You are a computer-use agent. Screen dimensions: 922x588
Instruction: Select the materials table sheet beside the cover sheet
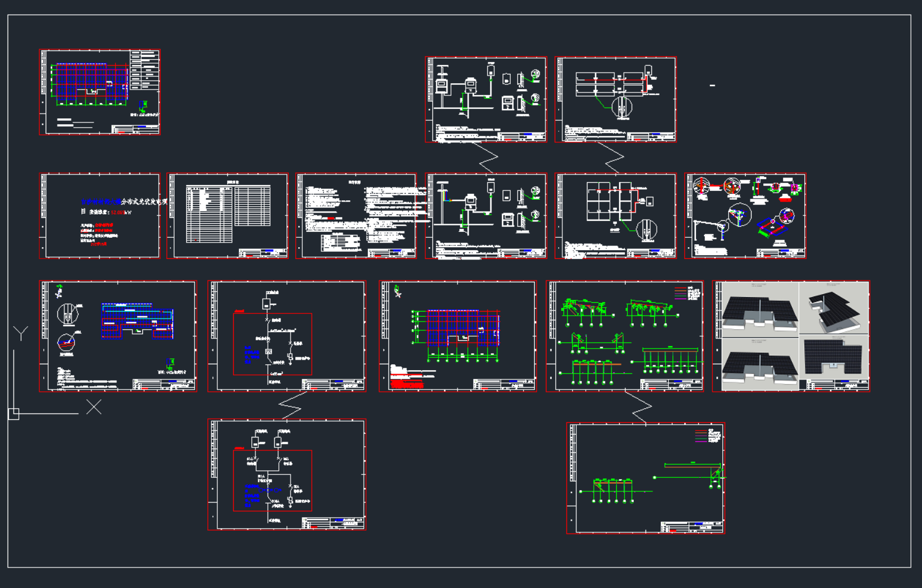coord(228,216)
